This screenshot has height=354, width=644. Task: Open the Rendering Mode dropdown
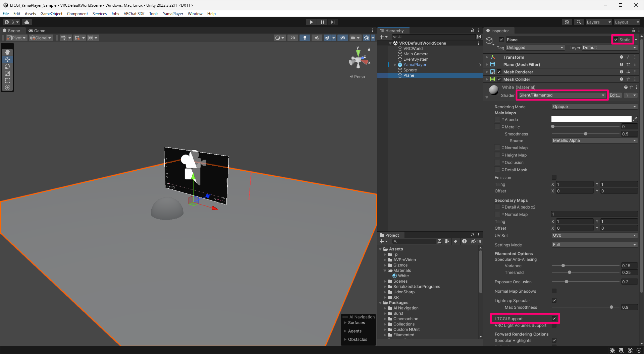[594, 107]
